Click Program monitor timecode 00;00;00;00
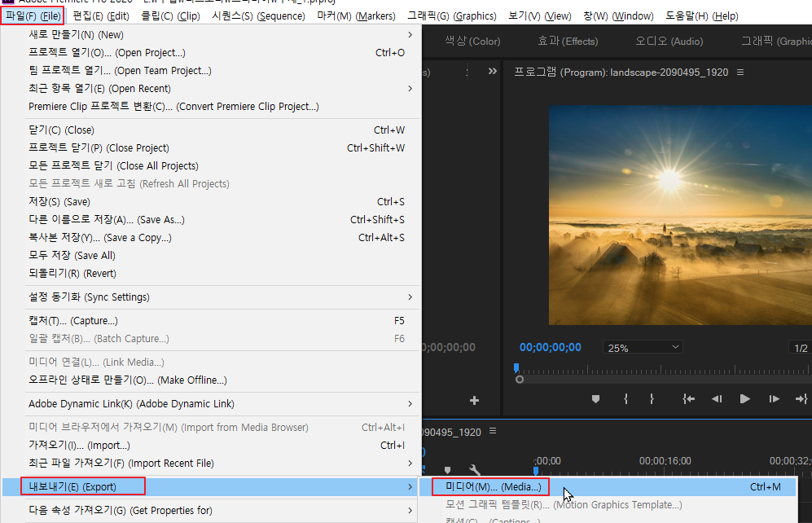Viewport: 812px width, 523px height. pos(550,348)
